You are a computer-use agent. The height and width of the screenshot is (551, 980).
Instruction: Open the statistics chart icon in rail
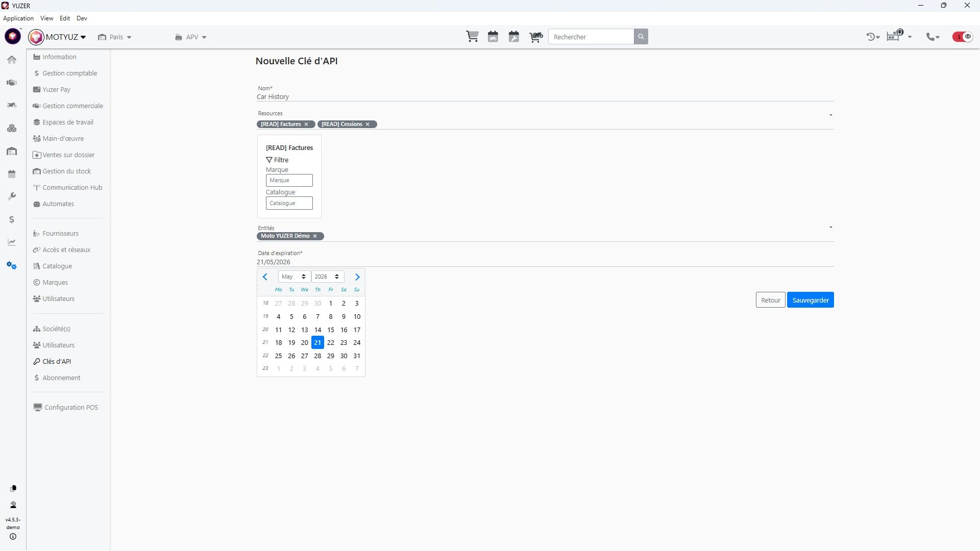(x=12, y=242)
